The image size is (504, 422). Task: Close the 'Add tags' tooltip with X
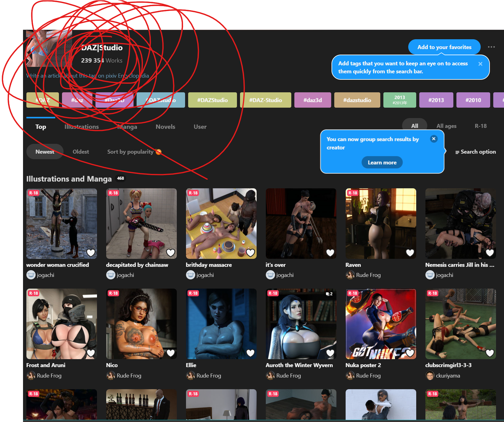480,64
